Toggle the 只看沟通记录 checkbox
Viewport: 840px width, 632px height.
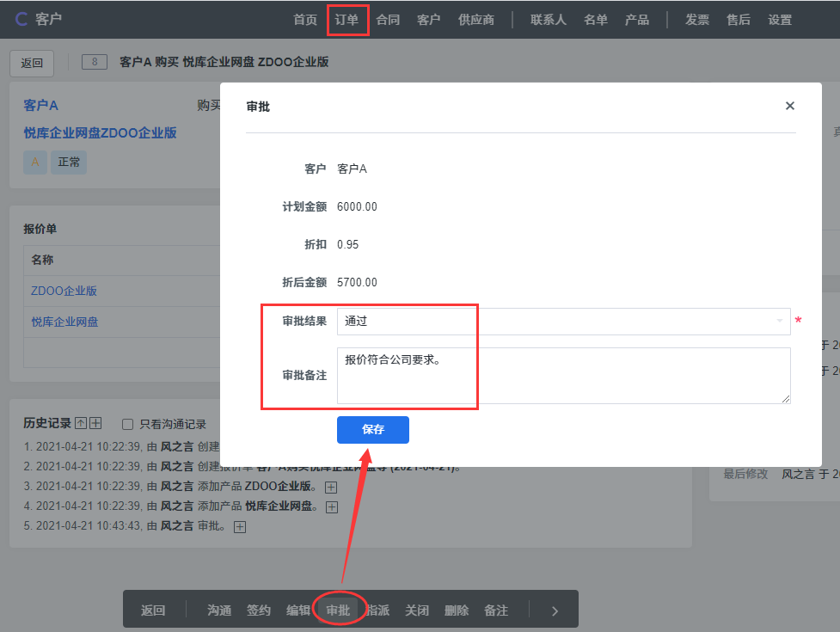(x=127, y=425)
